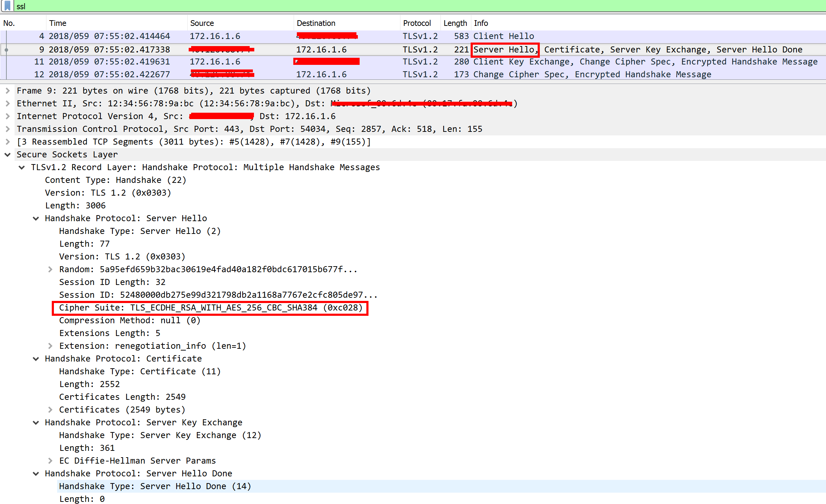
Task: Collapse the TLSv1.2 Record Layer node
Action: 22,167
